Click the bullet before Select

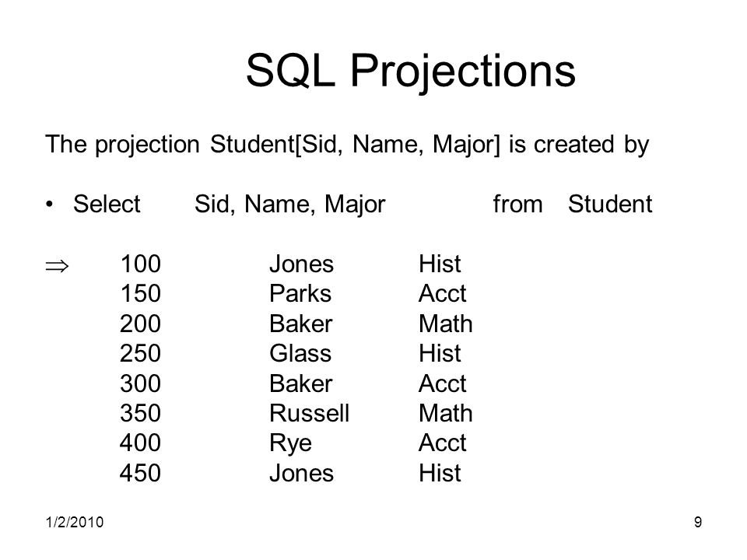point(49,205)
